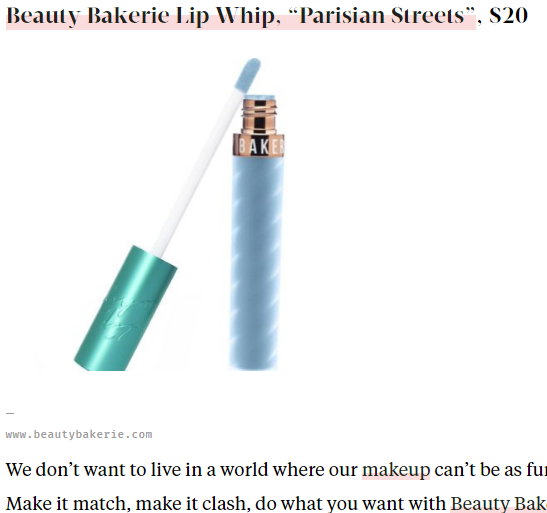Click the "Parisian Streets" shade name in heading
547x513 pixels.
click(382, 16)
